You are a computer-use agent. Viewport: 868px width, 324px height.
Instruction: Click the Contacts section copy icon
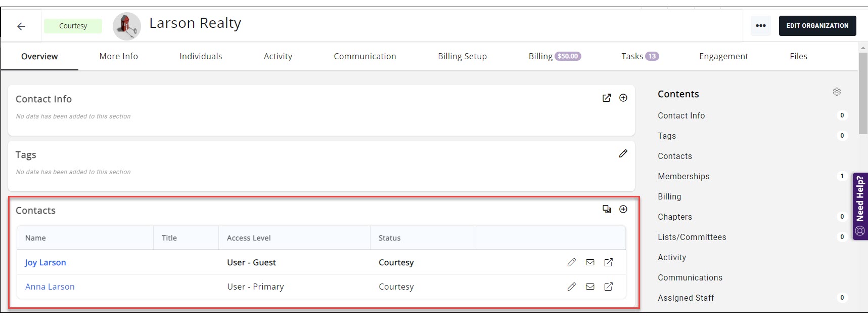(x=607, y=210)
